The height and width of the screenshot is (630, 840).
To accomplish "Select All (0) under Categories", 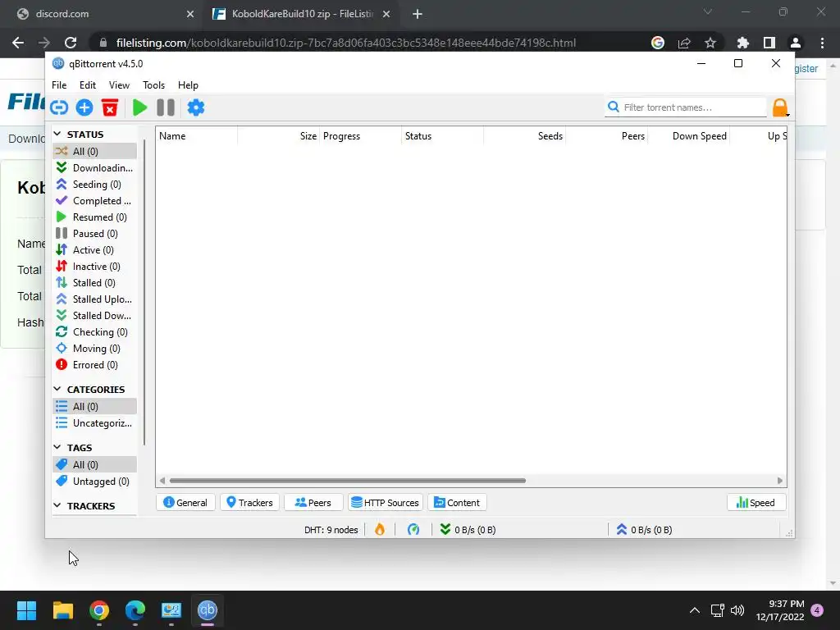I will (x=95, y=407).
